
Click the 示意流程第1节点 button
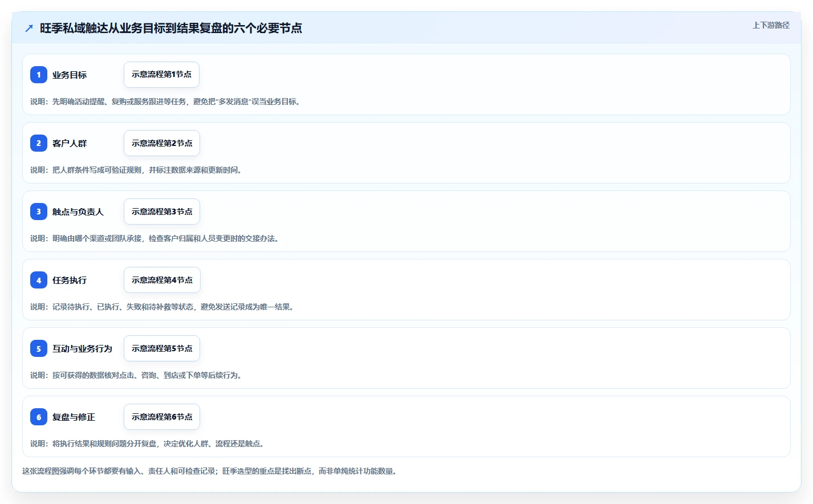pyautogui.click(x=161, y=75)
